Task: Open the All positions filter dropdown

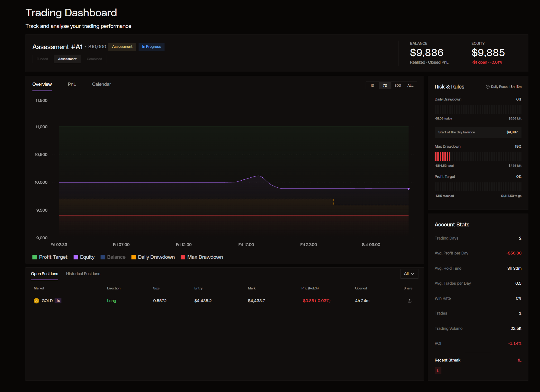Action: click(409, 274)
